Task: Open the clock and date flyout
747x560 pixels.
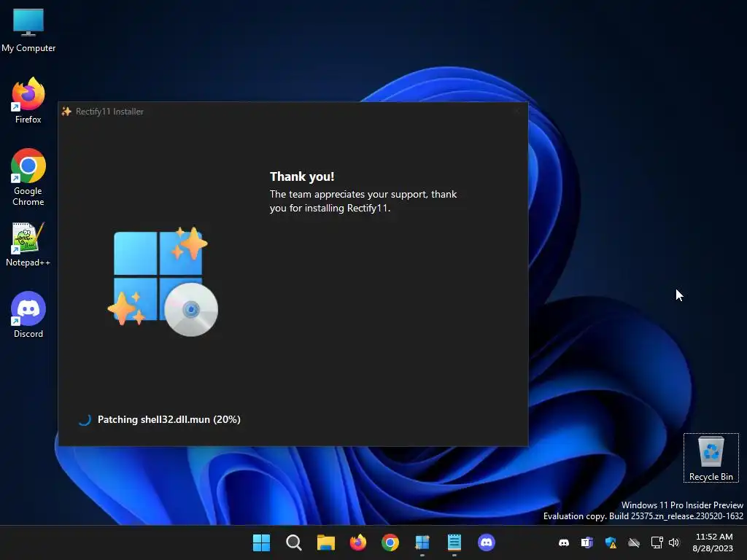Action: tap(713, 542)
